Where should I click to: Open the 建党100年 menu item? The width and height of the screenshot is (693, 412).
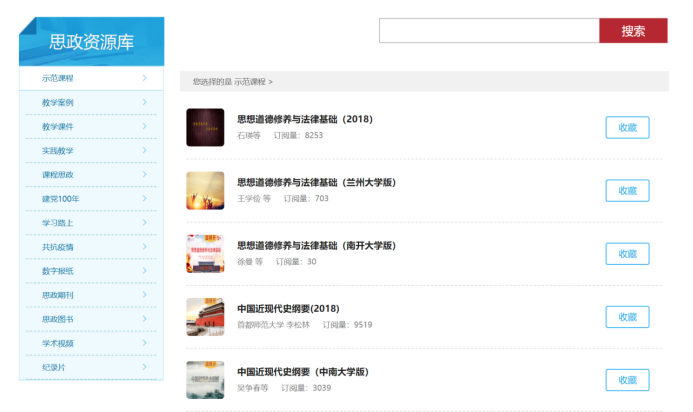click(x=91, y=199)
